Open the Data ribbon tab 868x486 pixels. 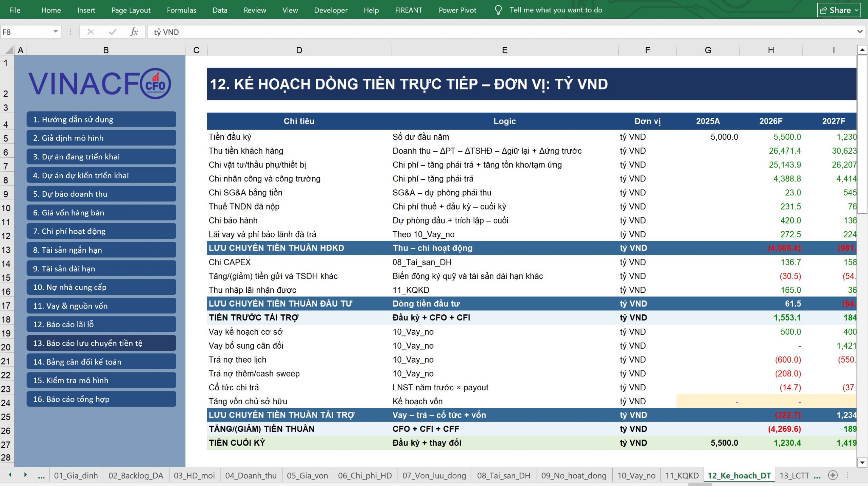point(220,10)
